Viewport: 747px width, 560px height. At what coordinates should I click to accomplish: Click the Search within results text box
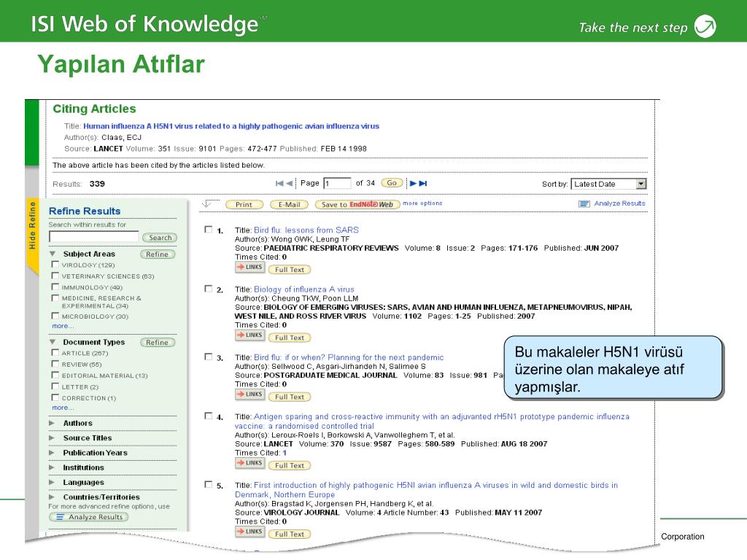(94, 237)
